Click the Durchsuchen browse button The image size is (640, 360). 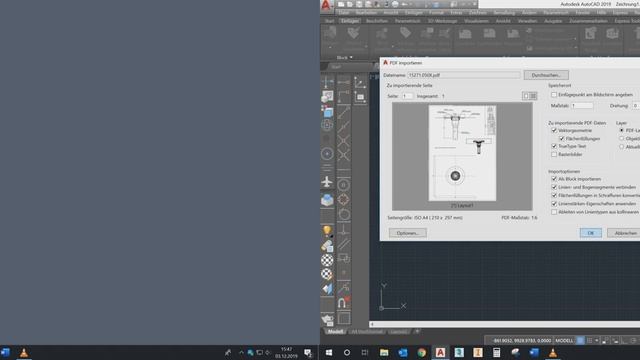coord(546,75)
